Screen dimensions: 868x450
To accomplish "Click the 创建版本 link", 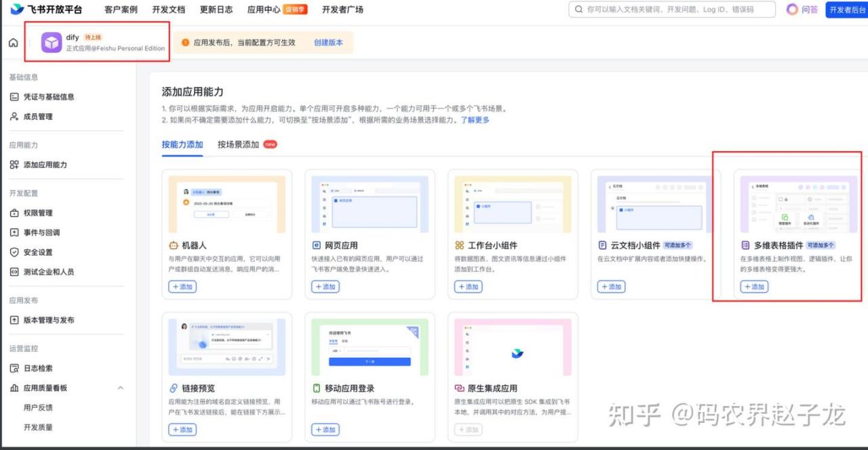I will [x=328, y=42].
